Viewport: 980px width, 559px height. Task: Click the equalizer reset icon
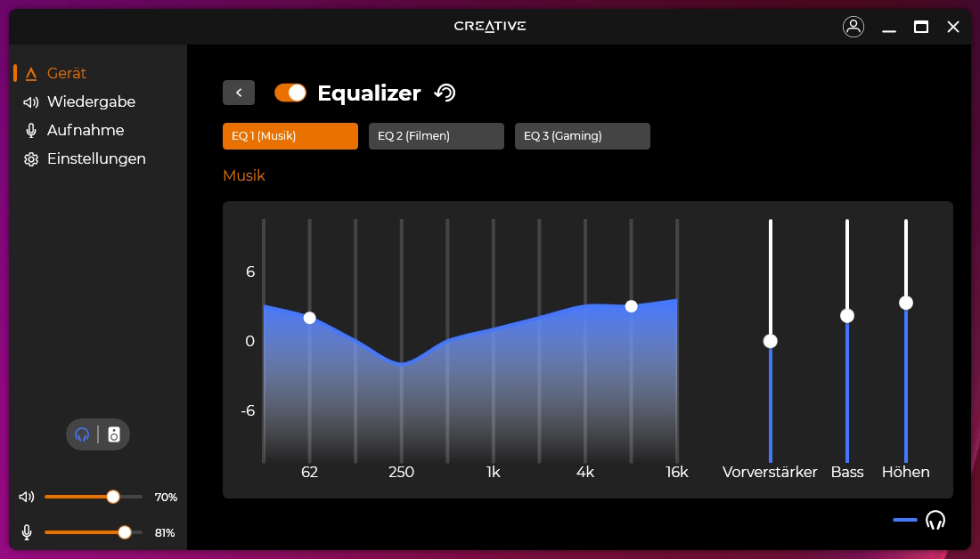click(x=445, y=93)
